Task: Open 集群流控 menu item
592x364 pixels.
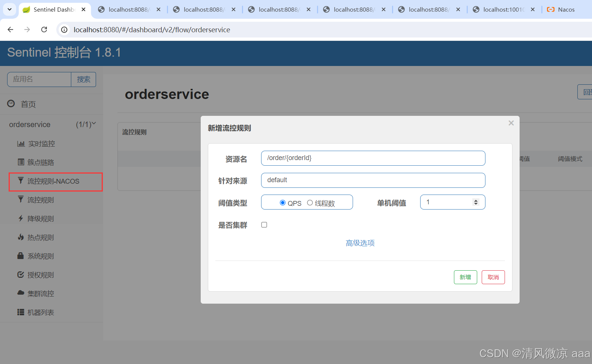Action: coord(41,294)
